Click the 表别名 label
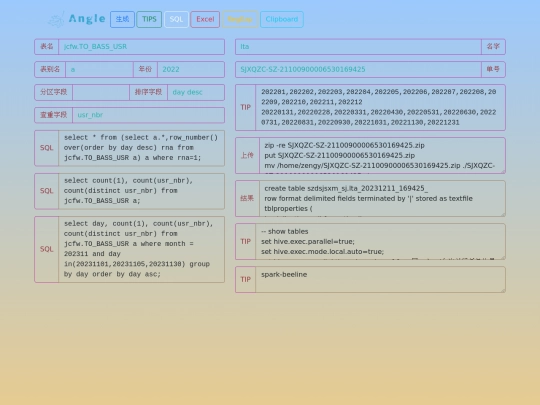540x405 pixels. [x=50, y=69]
